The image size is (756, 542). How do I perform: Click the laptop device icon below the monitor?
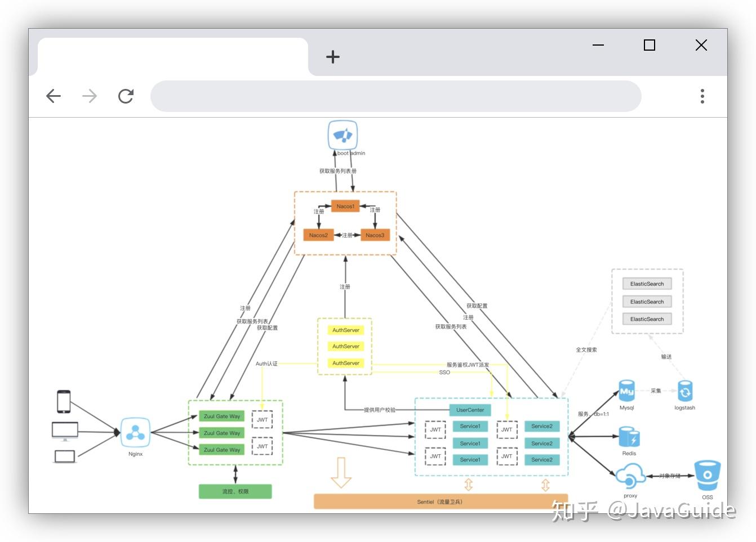(x=64, y=456)
